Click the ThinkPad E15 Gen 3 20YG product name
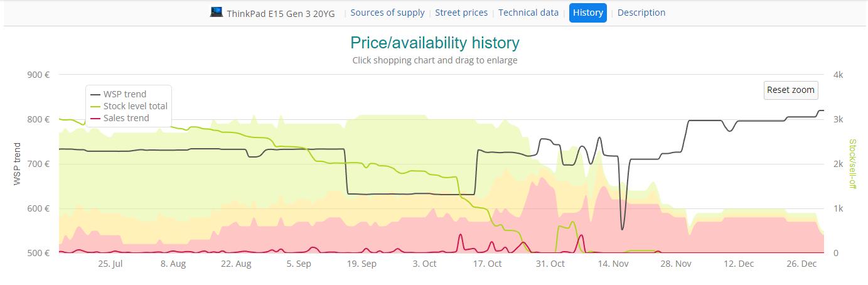The height and width of the screenshot is (285, 868). pos(281,13)
